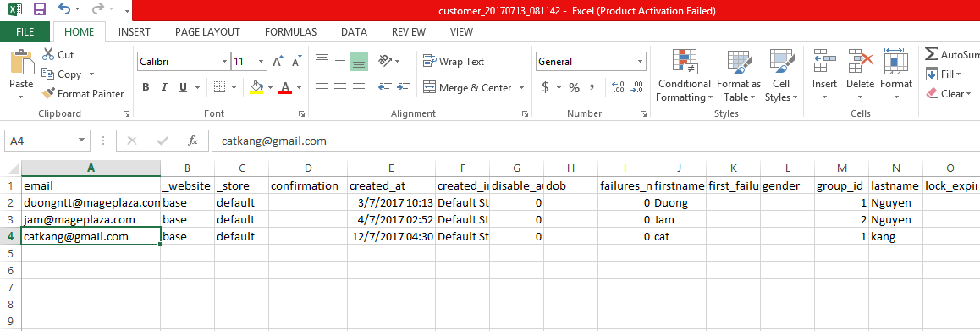Open Format as Table gallery
Screen dimensions: 980x331
pos(739,75)
